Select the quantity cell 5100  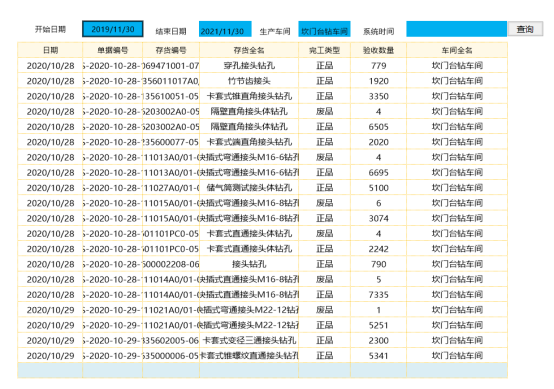(378, 188)
